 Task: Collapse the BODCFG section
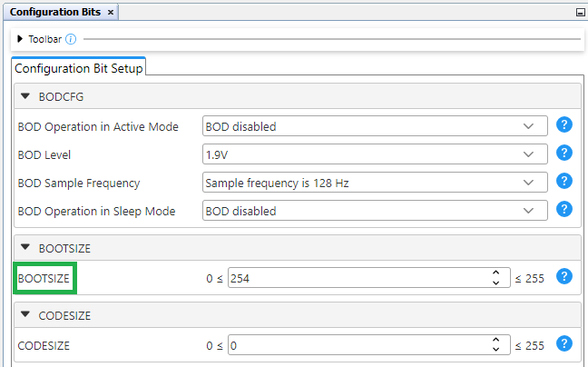[25, 96]
